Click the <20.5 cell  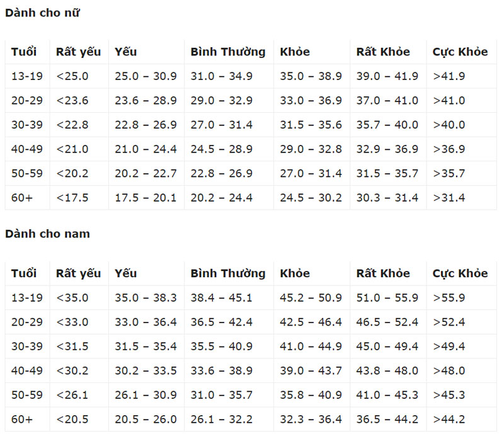tap(72, 420)
